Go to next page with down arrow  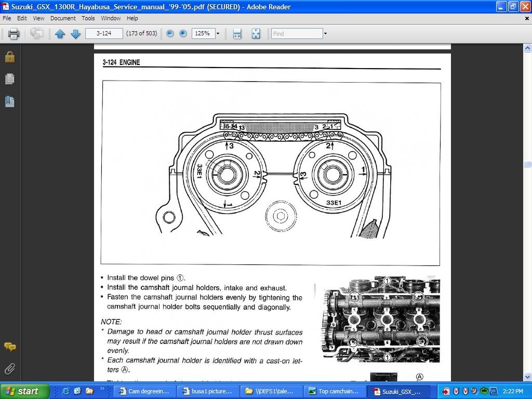coord(75,33)
